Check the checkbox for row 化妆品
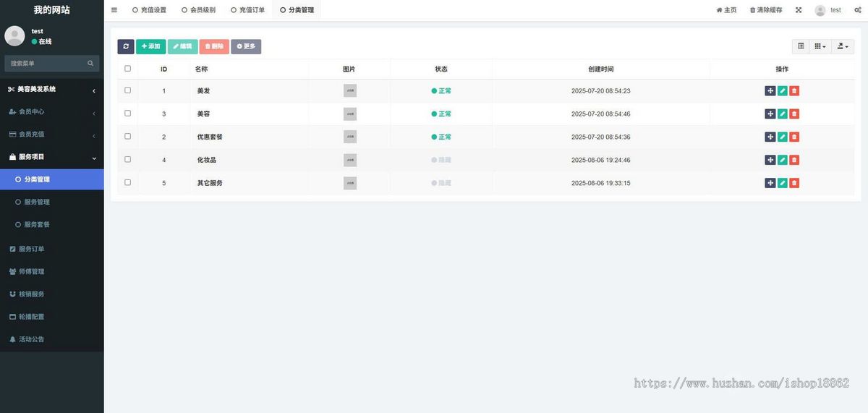Image resolution: width=868 pixels, height=413 pixels. coord(128,159)
